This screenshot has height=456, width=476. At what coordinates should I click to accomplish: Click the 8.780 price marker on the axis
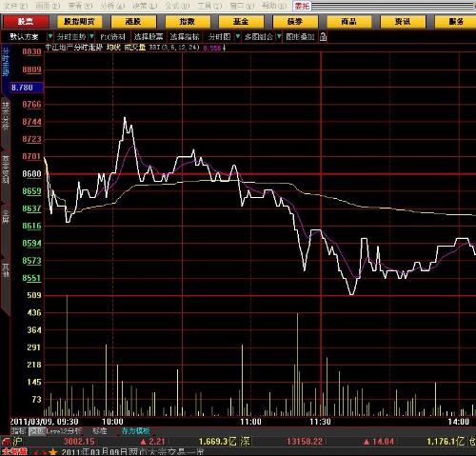tap(23, 88)
